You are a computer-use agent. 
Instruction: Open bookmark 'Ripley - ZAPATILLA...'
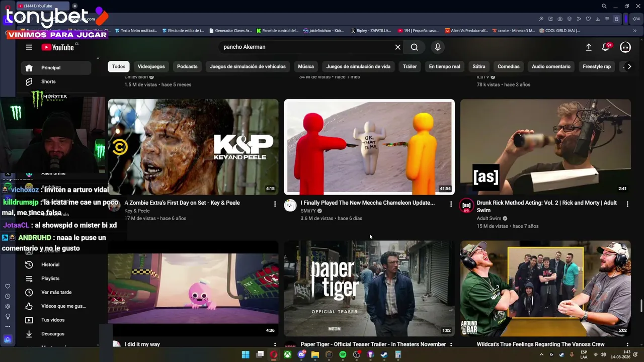pos(371,31)
